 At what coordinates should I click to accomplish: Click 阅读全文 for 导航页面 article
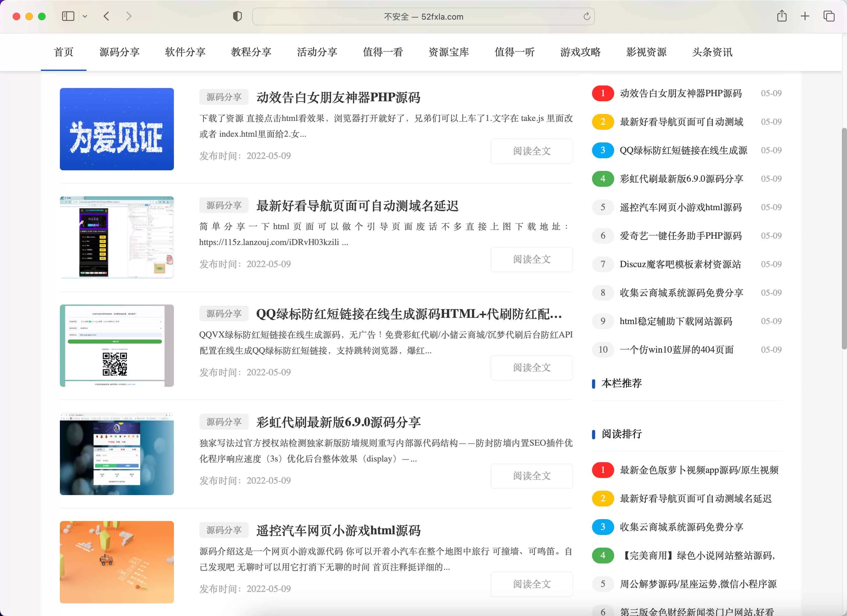(x=532, y=259)
